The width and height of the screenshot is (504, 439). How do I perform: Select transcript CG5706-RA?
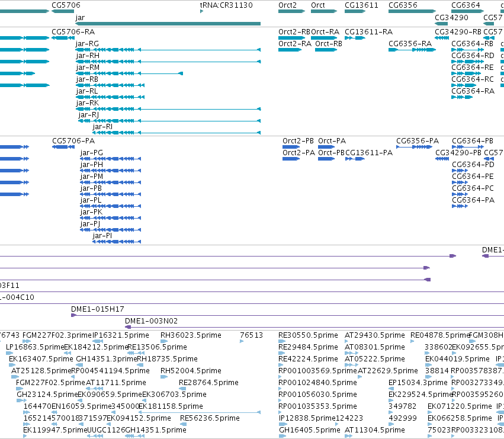point(73,32)
